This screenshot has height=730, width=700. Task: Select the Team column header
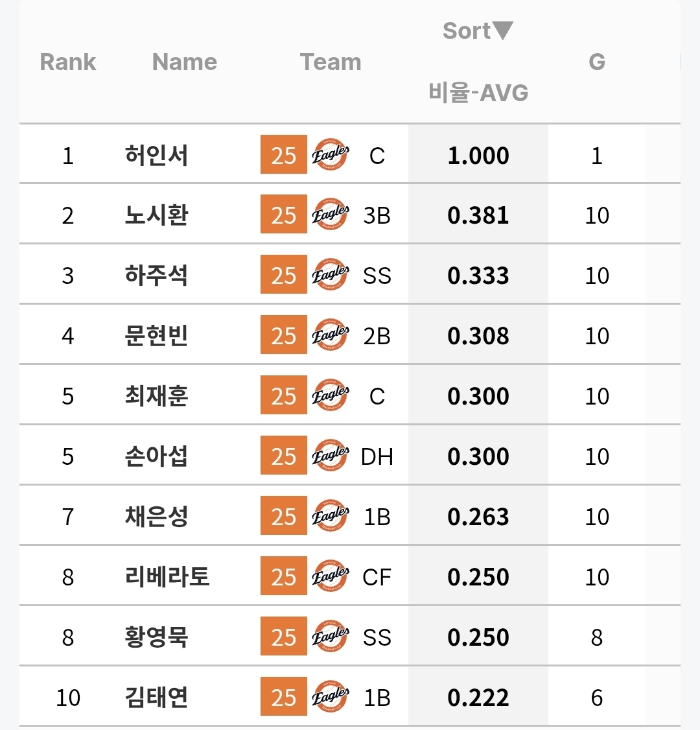click(x=331, y=62)
